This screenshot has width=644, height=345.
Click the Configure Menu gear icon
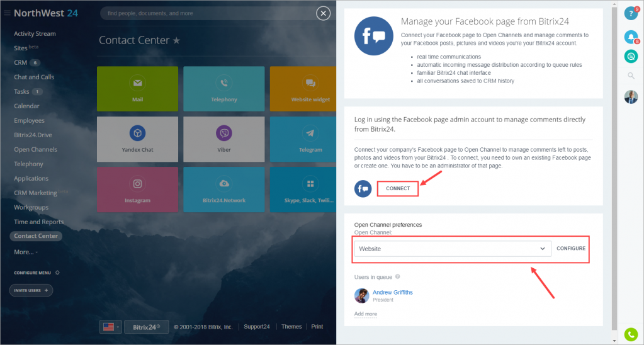(x=57, y=273)
